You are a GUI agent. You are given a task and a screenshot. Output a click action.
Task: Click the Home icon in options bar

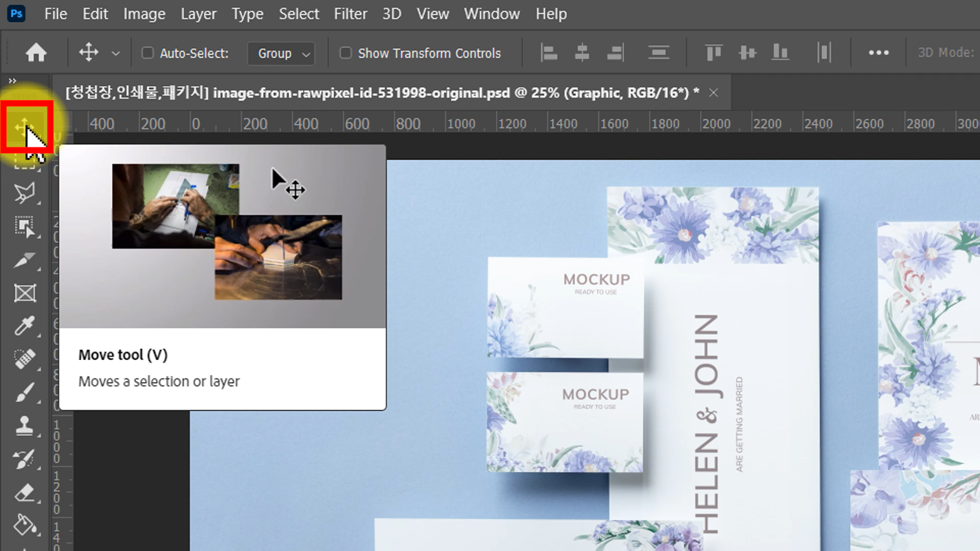(x=36, y=53)
